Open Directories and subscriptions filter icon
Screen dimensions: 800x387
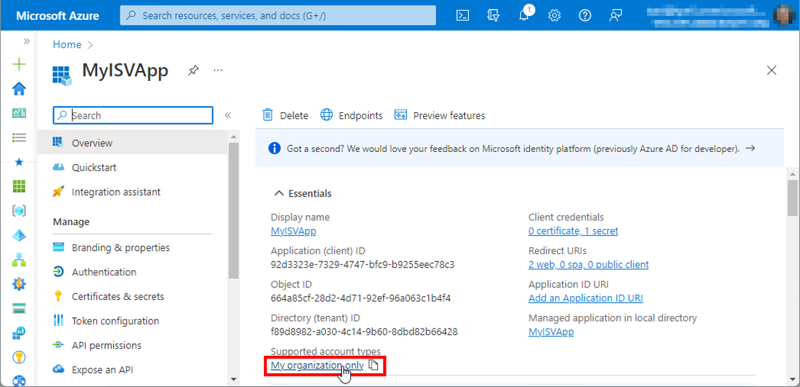point(493,15)
